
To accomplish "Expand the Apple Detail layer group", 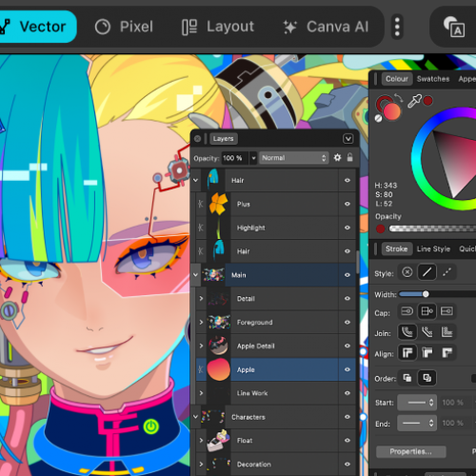I will 201,346.
